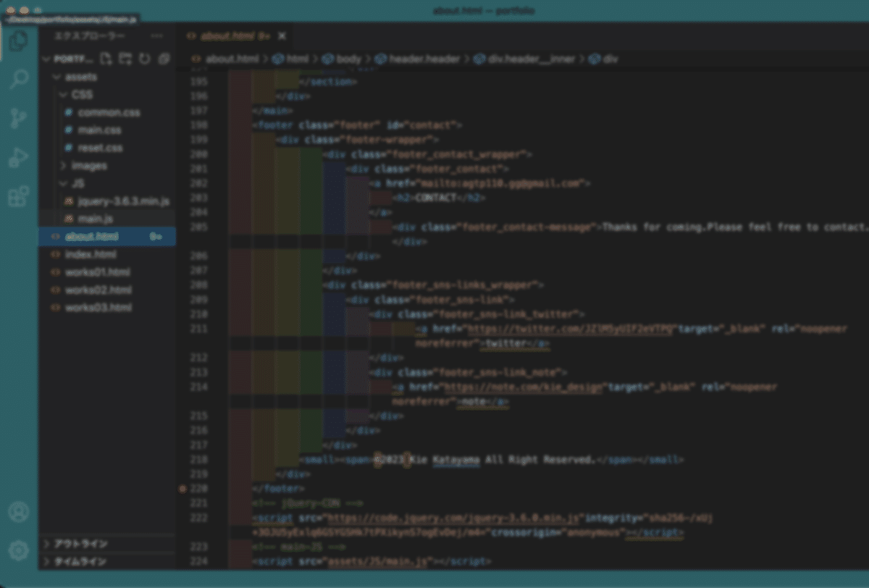The width and height of the screenshot is (869, 588).
Task: Click the New File icon in explorer header
Action: pyautogui.click(x=106, y=59)
